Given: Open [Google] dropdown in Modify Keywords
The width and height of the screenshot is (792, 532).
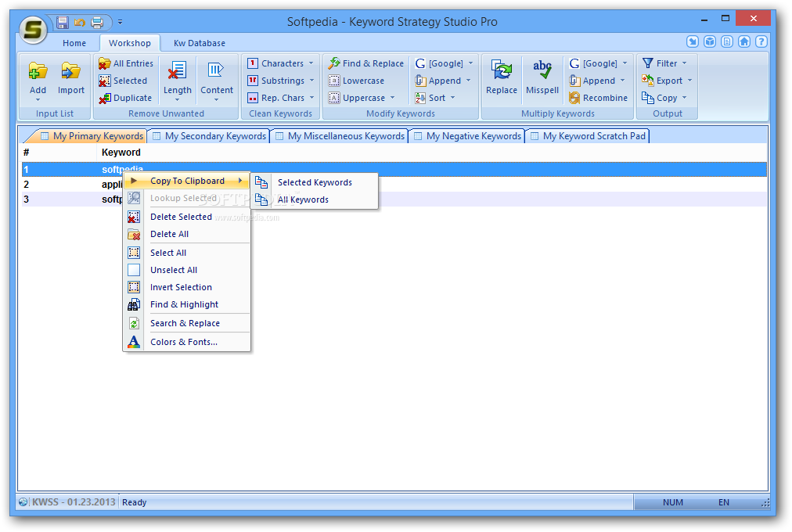Looking at the screenshot, I should (x=471, y=63).
